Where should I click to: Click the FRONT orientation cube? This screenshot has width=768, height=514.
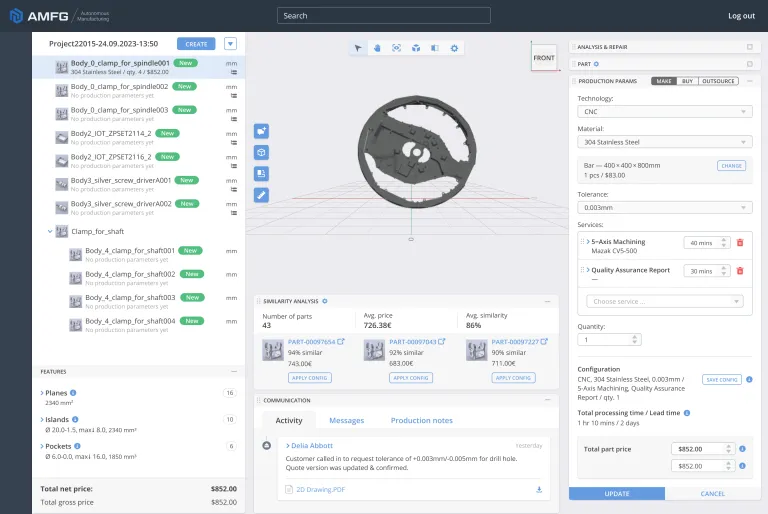pyautogui.click(x=544, y=57)
